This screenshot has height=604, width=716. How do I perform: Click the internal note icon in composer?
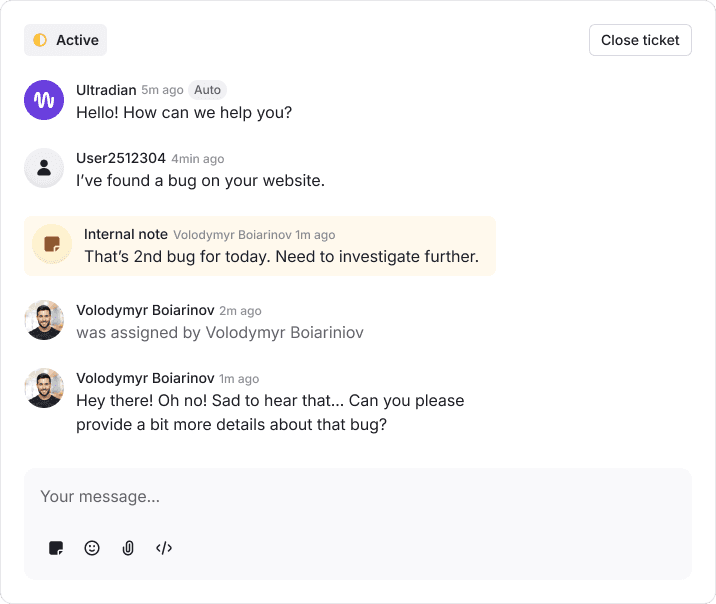[56, 548]
